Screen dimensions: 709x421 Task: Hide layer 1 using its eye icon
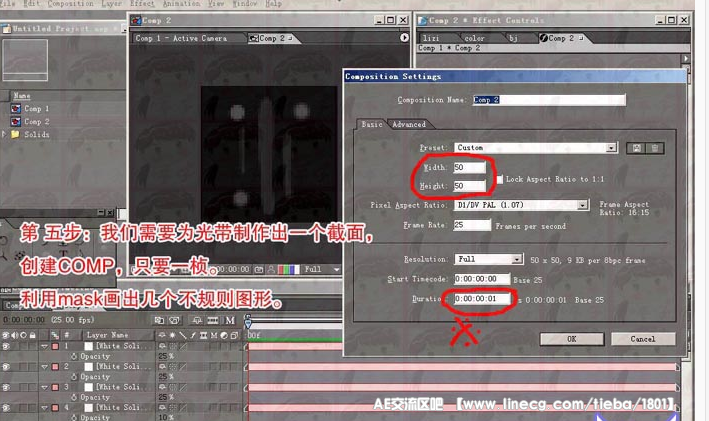6,346
